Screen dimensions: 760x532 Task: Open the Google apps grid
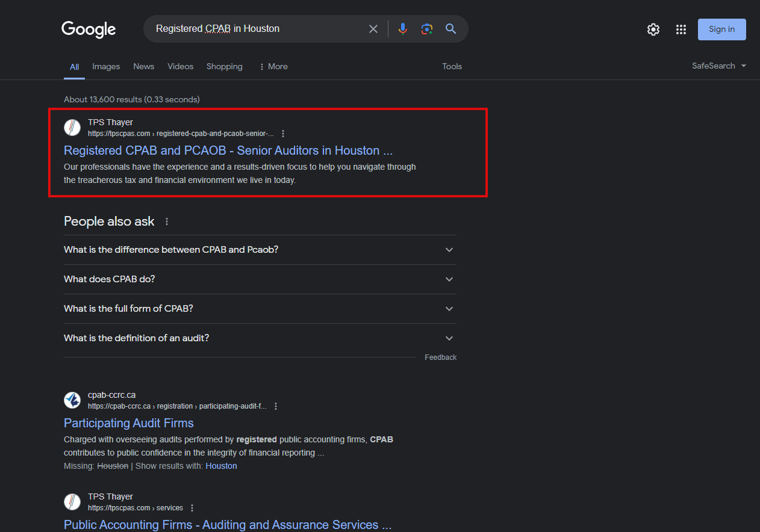[x=681, y=29]
